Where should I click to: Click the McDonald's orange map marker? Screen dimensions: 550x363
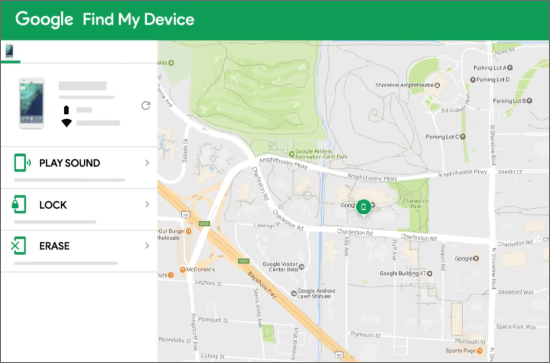pos(182,270)
